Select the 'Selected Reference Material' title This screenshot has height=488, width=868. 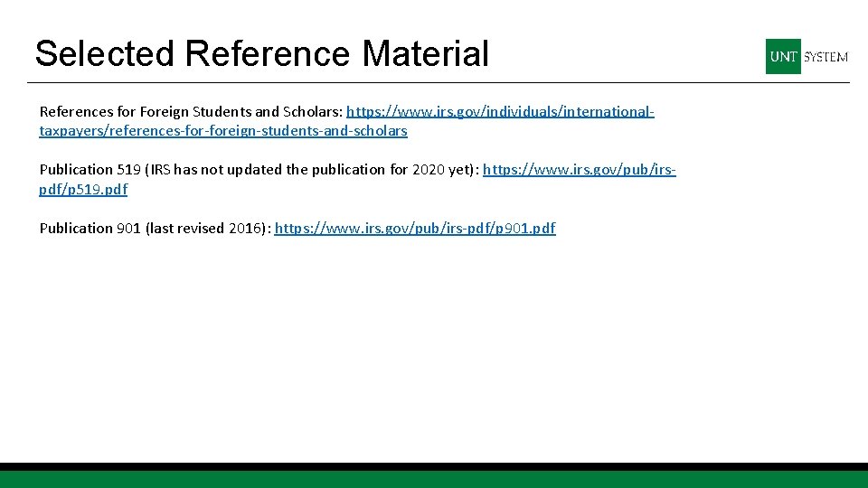[262, 53]
